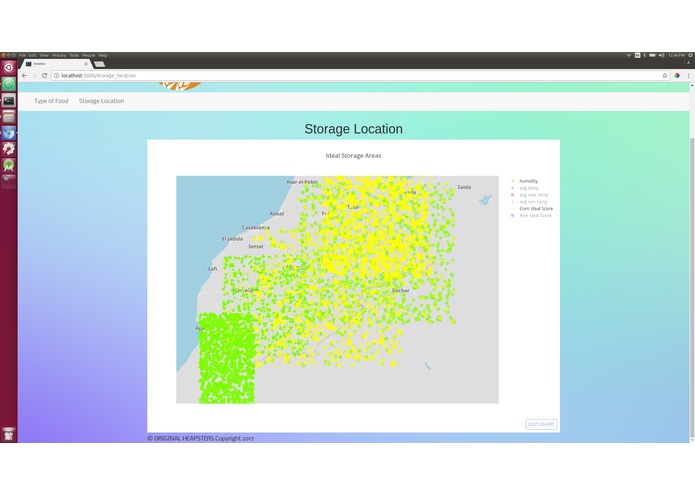
Task: Open the Wi-Fi network indicator
Action: pyautogui.click(x=629, y=55)
